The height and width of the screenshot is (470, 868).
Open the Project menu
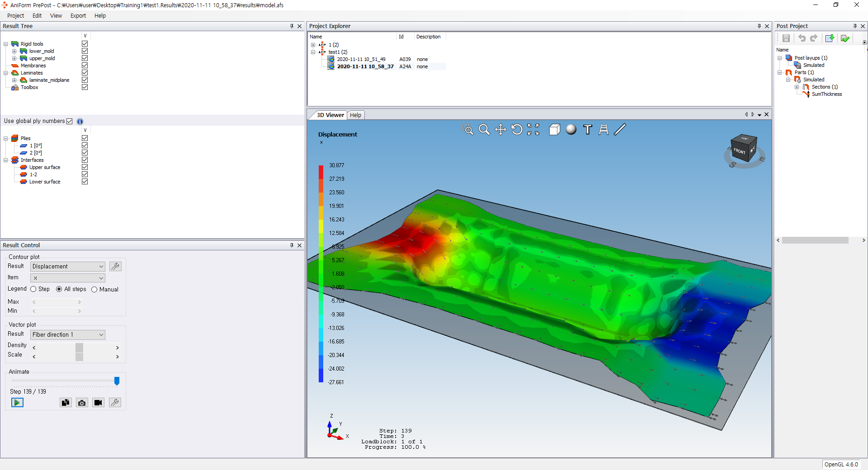point(16,16)
